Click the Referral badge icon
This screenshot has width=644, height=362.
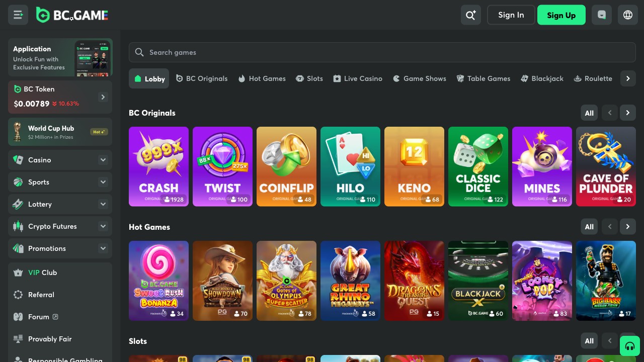tap(18, 295)
